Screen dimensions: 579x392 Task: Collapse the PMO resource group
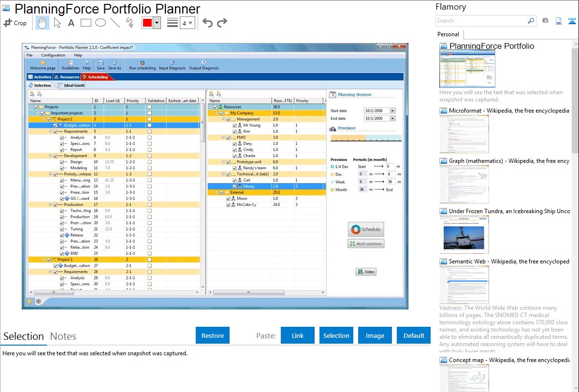pos(223,137)
